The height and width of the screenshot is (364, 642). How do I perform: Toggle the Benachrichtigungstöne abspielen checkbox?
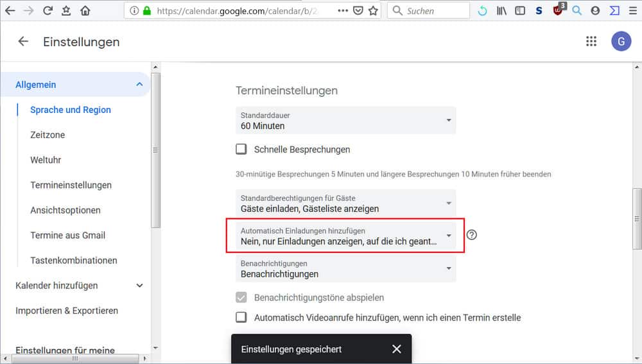[241, 298]
